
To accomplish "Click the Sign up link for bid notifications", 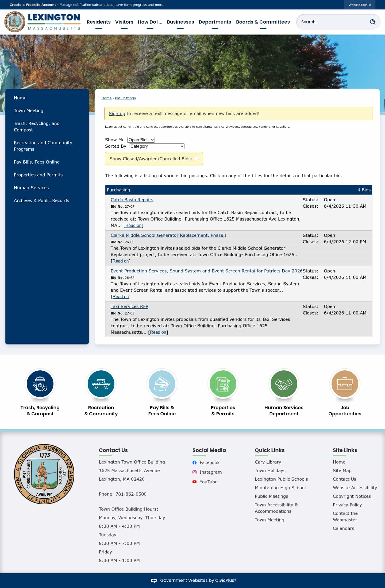I will point(117,113).
